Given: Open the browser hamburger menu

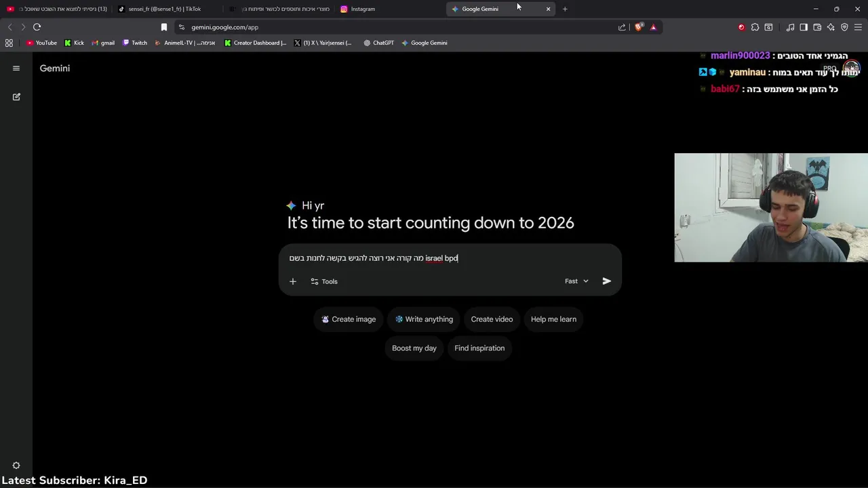Looking at the screenshot, I should [858, 27].
